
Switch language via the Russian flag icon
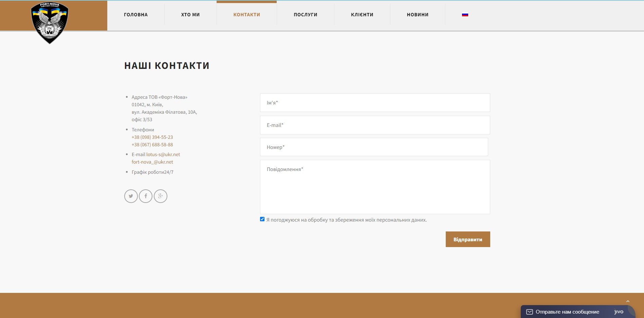465,15
